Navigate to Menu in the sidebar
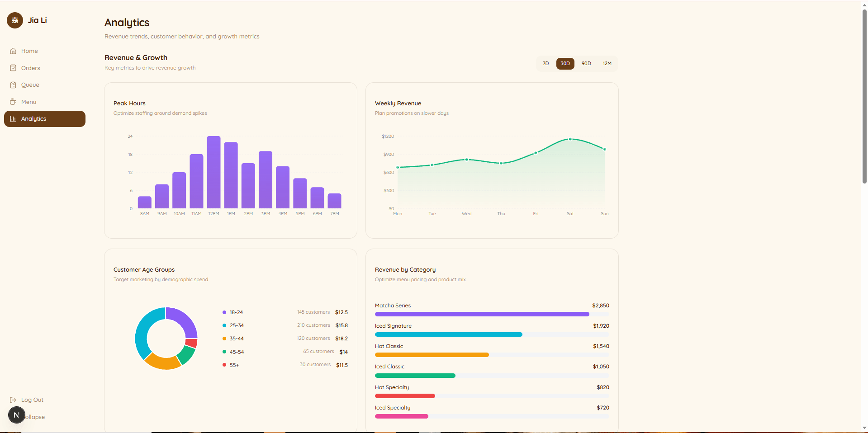 tap(45, 102)
